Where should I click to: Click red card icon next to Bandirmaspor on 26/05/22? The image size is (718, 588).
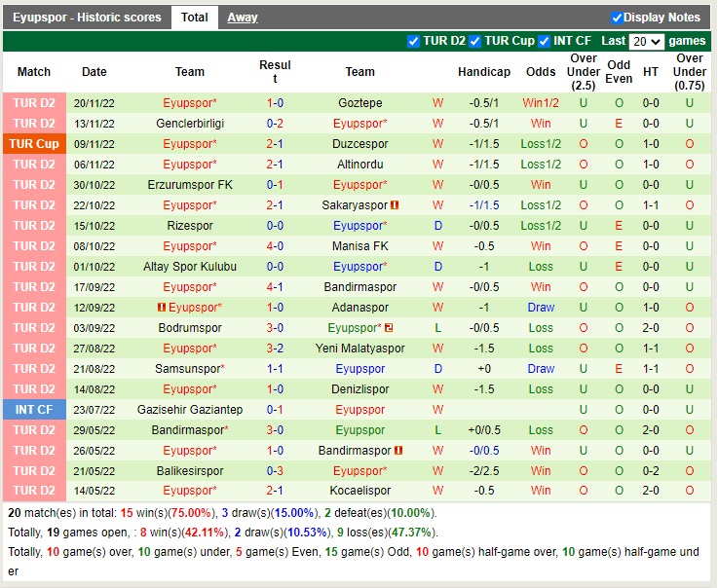coord(397,451)
